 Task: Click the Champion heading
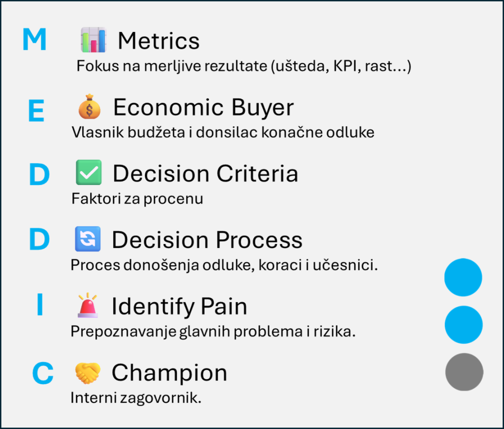click(169, 373)
